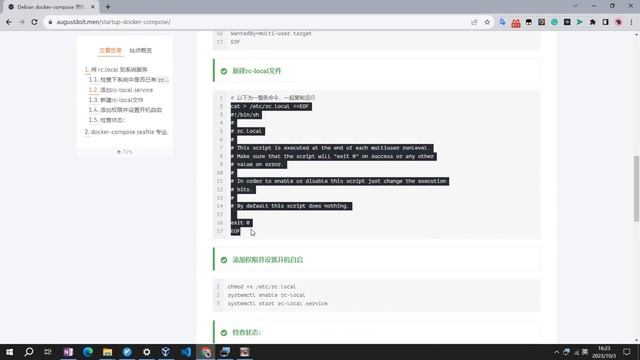Screen dimensions: 640x360
Task: Click the chmod +x /etc/rc.local line
Action: (262, 287)
